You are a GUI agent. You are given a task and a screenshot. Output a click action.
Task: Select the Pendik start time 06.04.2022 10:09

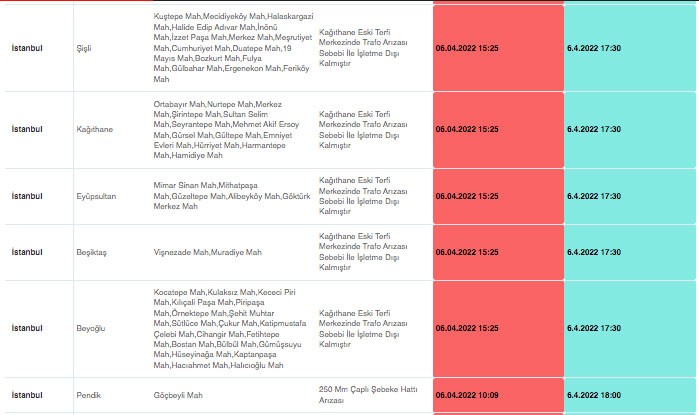tap(467, 395)
